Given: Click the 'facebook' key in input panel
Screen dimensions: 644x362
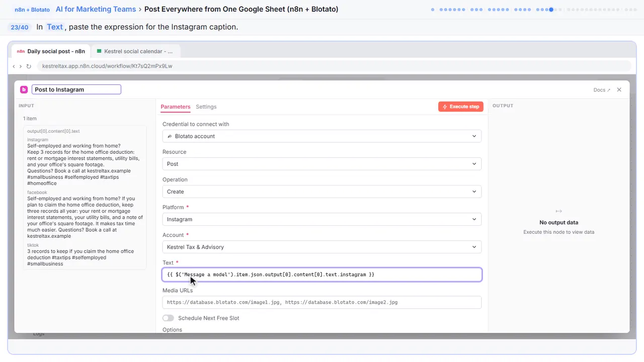Looking at the screenshot, I should [37, 193].
